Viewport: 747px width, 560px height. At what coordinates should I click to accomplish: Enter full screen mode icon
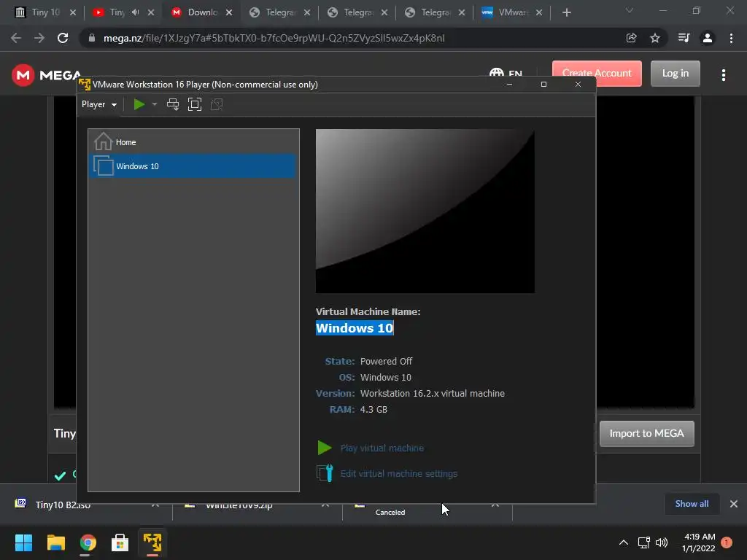coord(195,104)
